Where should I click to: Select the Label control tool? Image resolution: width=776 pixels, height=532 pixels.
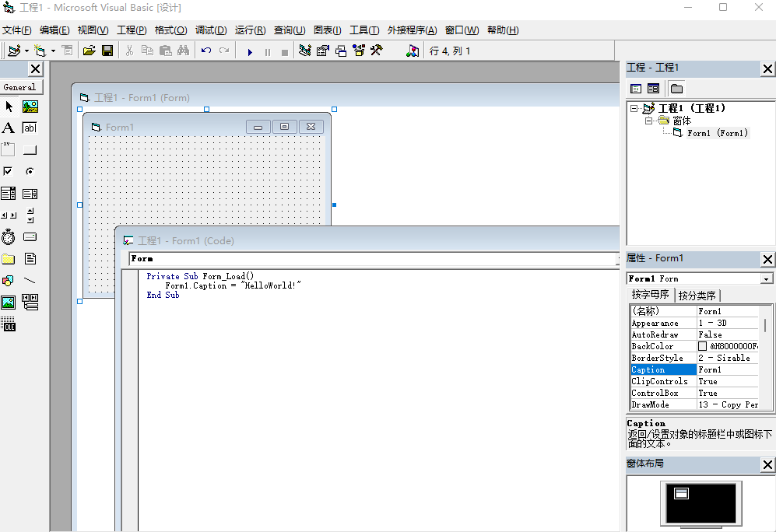coord(8,128)
